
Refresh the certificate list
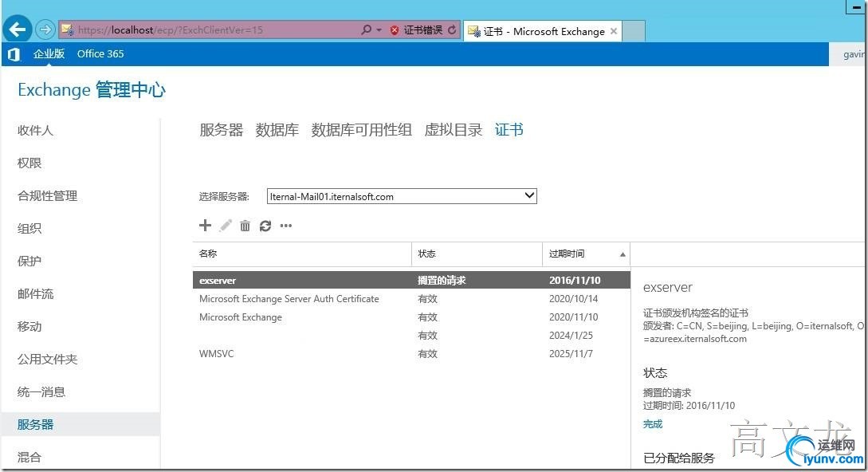[x=265, y=226]
